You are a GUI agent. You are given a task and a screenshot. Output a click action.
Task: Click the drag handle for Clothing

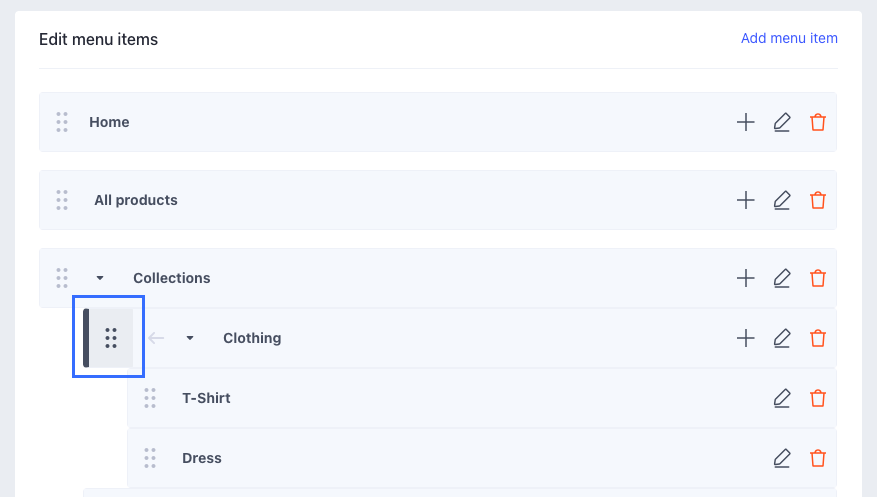(x=111, y=338)
